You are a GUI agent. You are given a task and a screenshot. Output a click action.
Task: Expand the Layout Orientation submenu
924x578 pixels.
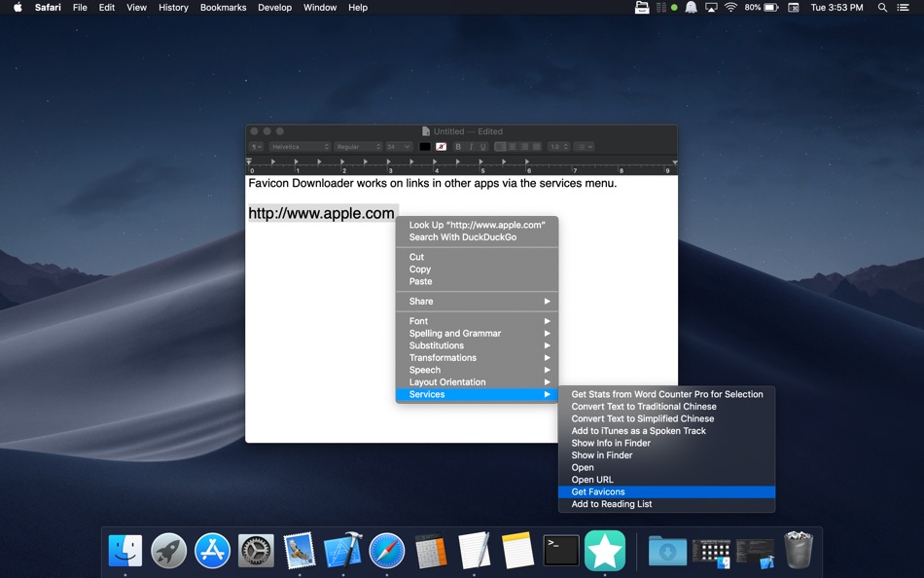[x=477, y=382]
